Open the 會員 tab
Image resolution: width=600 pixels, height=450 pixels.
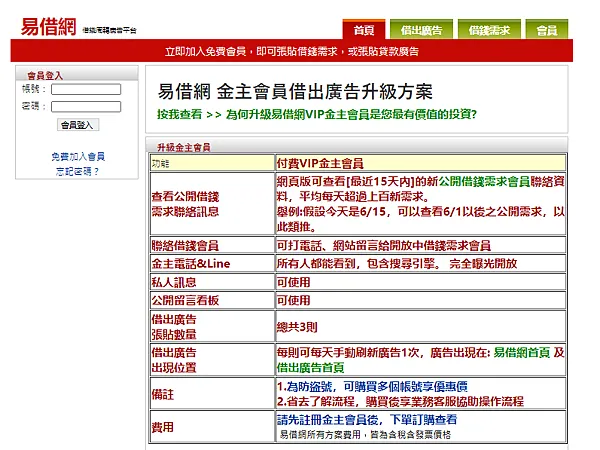pyautogui.click(x=547, y=29)
